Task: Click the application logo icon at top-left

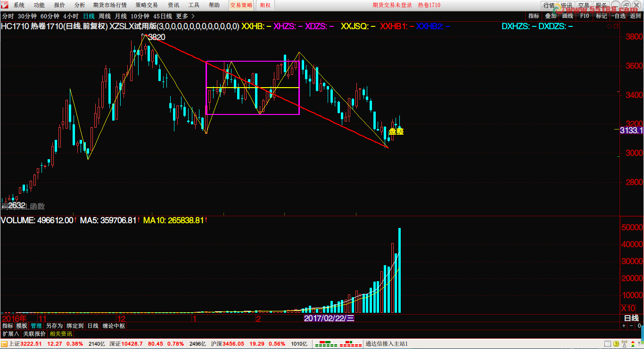Action: click(6, 5)
